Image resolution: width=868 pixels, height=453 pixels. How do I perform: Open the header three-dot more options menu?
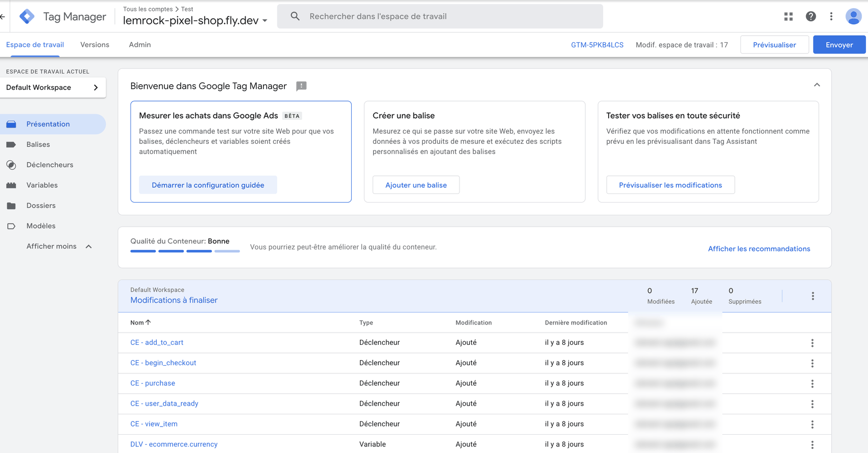click(x=831, y=16)
